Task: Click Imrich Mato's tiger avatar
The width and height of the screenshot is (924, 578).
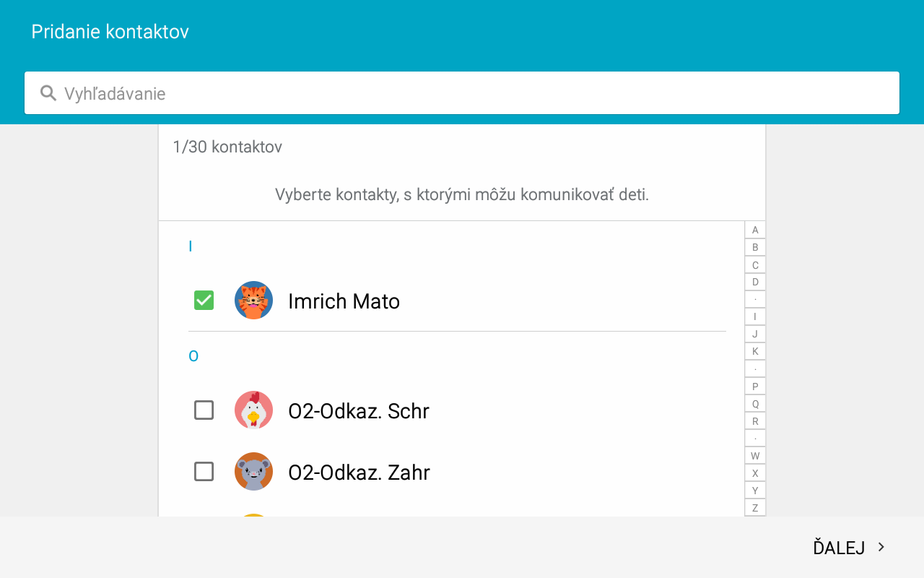Action: pyautogui.click(x=253, y=301)
